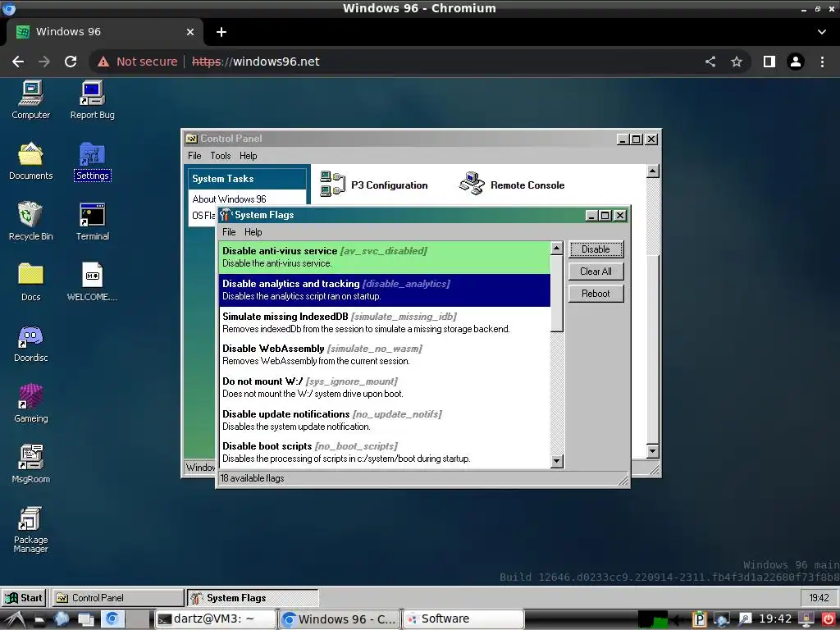The image size is (840, 630).
Task: Click the Clear All button
Action: click(x=596, y=272)
